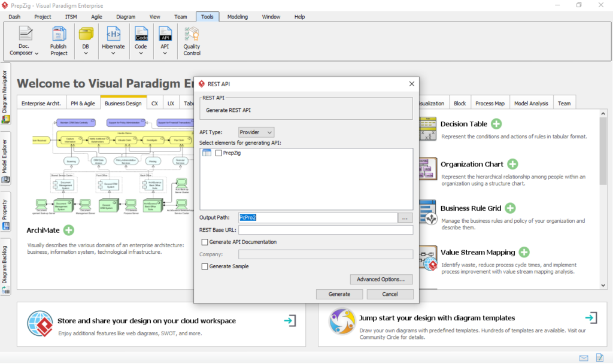Click cloud workspace arrow icon
The image size is (613, 364).
(290, 321)
